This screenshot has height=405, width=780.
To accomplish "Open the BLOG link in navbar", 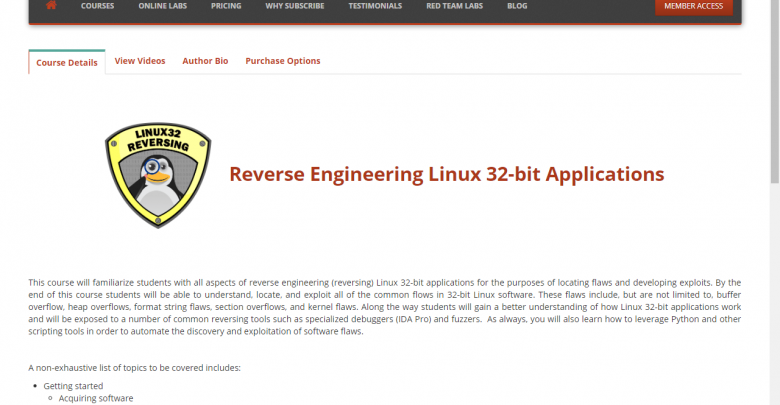I will click(517, 6).
